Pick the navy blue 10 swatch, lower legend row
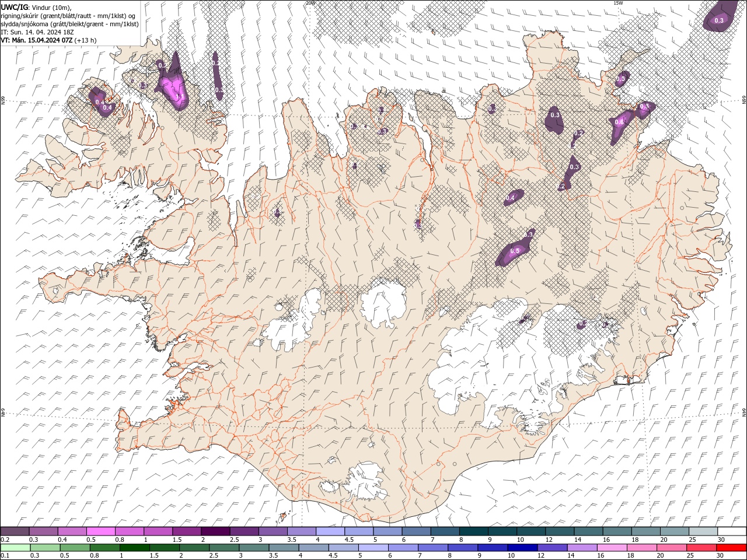Image resolution: width=747 pixels, height=560 pixels. [522, 548]
